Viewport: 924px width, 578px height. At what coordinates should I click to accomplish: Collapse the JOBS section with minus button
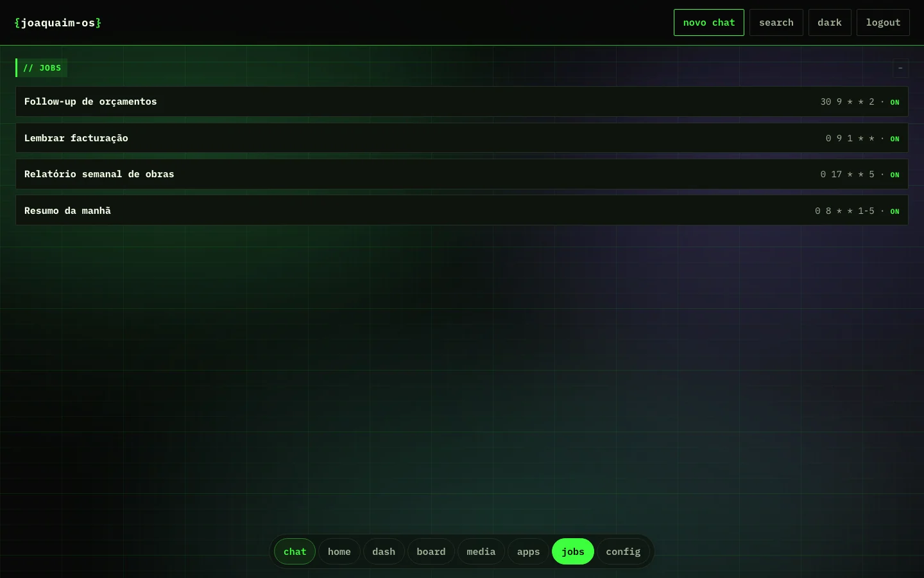[x=900, y=68]
